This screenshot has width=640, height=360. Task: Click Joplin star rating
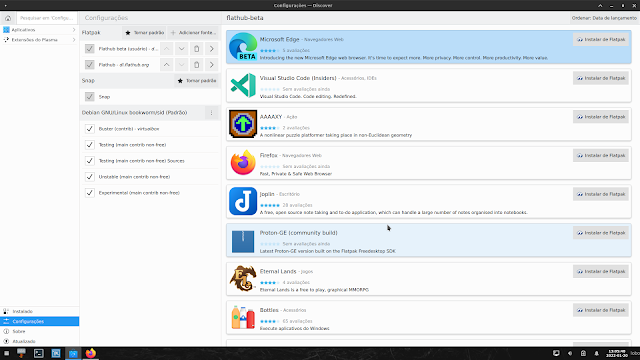tap(270, 205)
